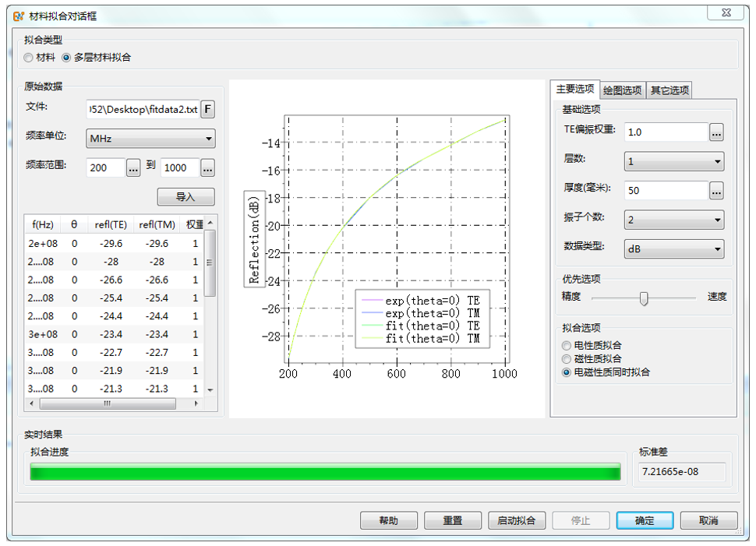The height and width of the screenshot is (546, 756).
Task: Select 多层材料拟合 radio option
Action: [66, 58]
